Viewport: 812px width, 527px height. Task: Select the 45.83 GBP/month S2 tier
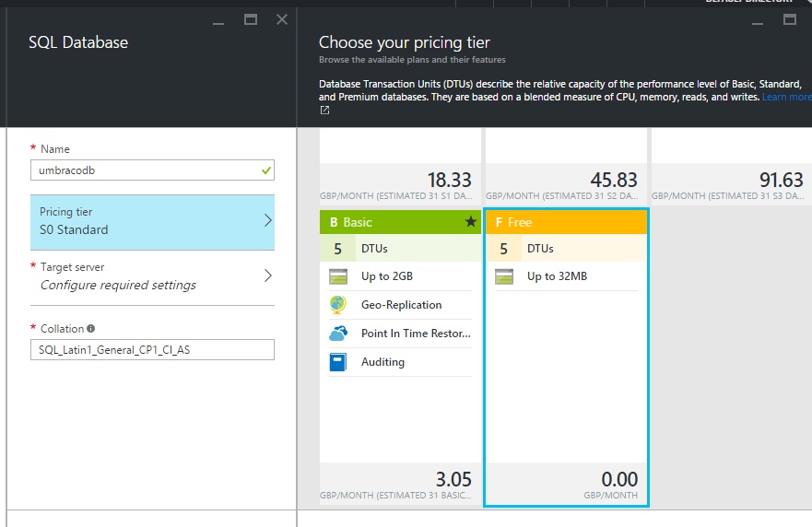pyautogui.click(x=566, y=185)
